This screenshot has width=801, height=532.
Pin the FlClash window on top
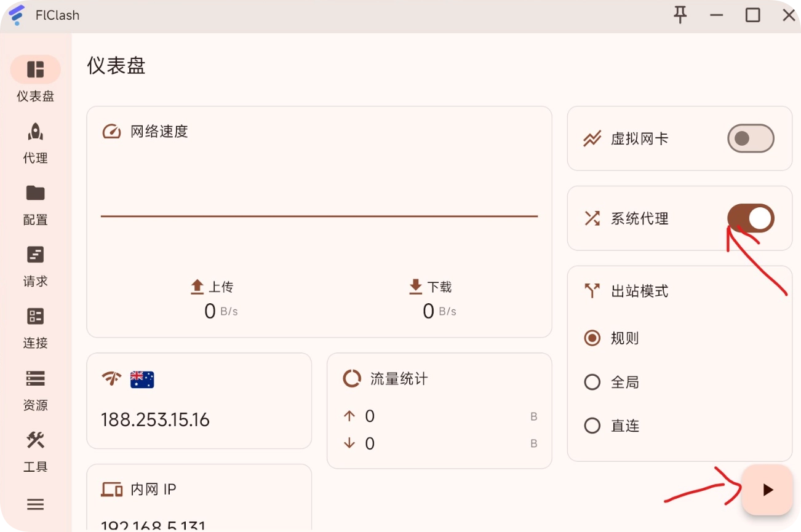coord(680,15)
